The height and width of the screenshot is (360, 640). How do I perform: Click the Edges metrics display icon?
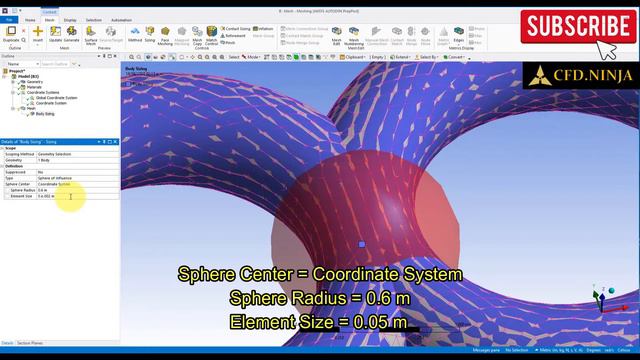(x=459, y=31)
